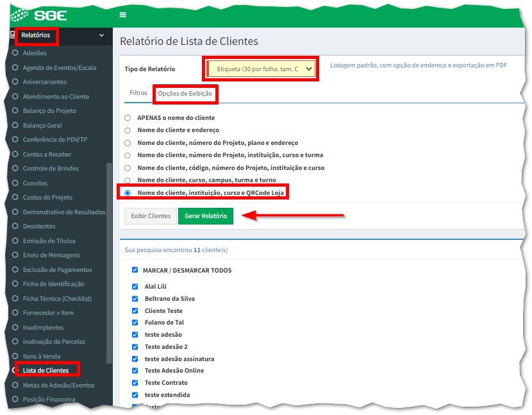Collapse the Relatórios sidebar section
532x415 pixels.
[101, 35]
